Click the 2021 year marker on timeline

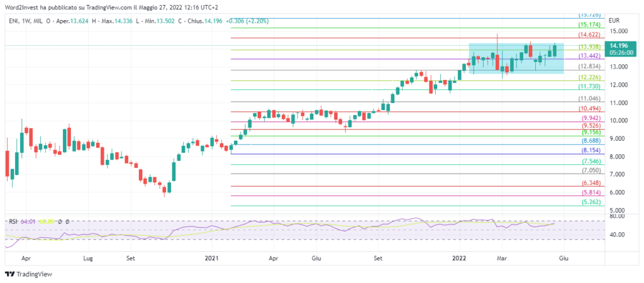pos(213,258)
